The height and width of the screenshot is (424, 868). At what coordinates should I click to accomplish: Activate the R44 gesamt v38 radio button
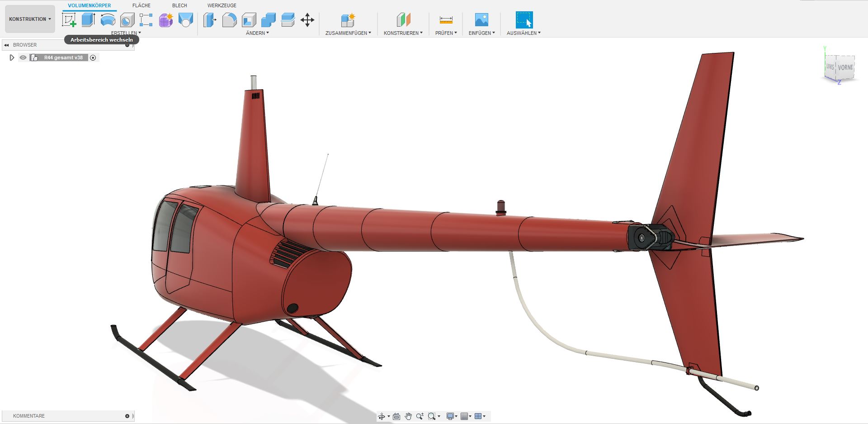[93, 57]
